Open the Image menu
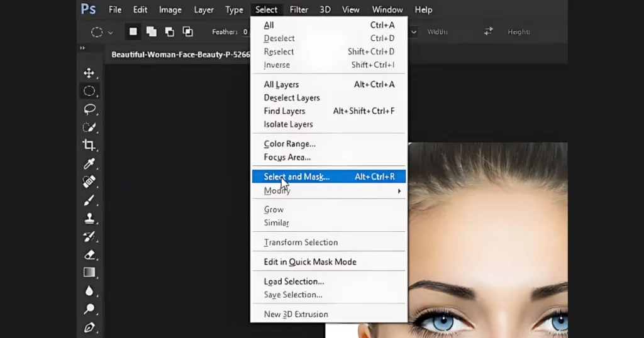The image size is (644, 338). tap(170, 9)
